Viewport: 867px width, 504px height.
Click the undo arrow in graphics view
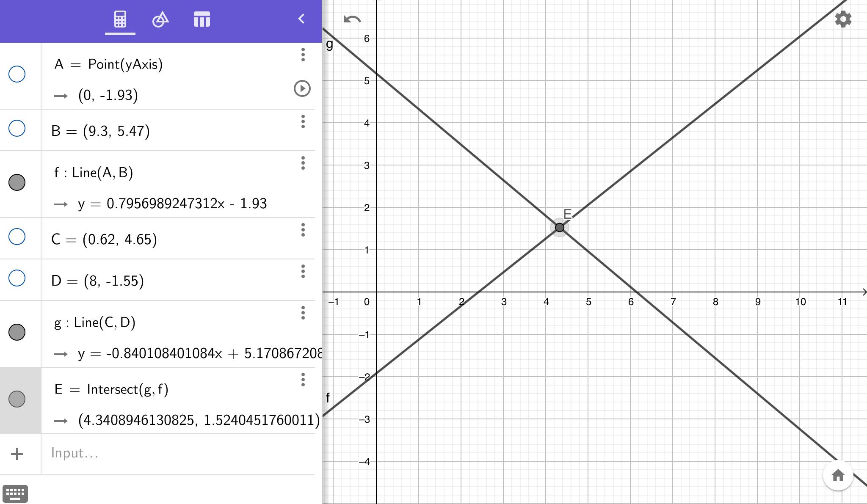[x=351, y=19]
